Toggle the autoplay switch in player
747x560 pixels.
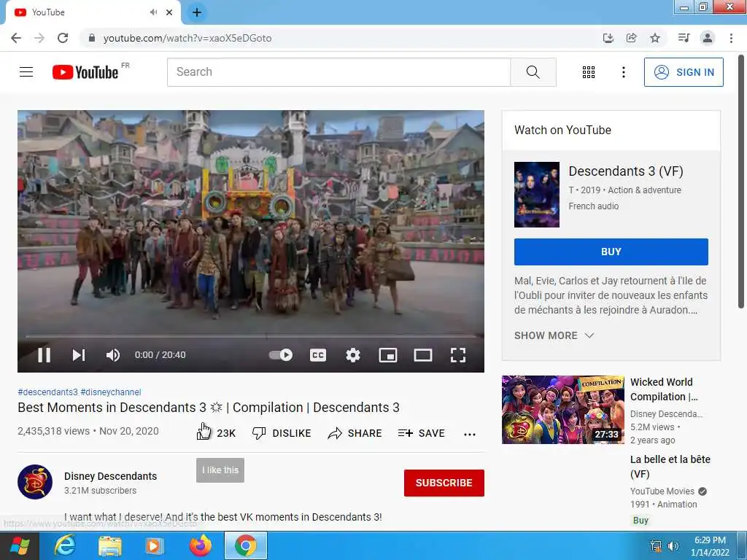click(x=281, y=355)
